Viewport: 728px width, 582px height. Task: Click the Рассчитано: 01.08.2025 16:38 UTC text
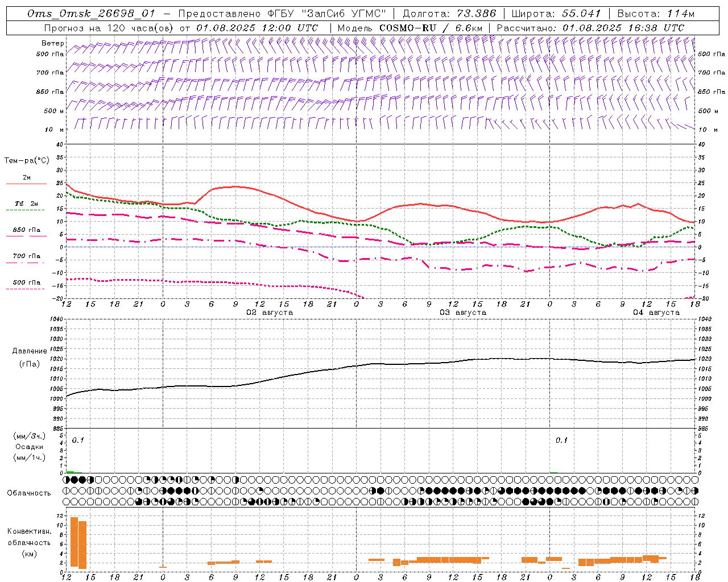590,28
